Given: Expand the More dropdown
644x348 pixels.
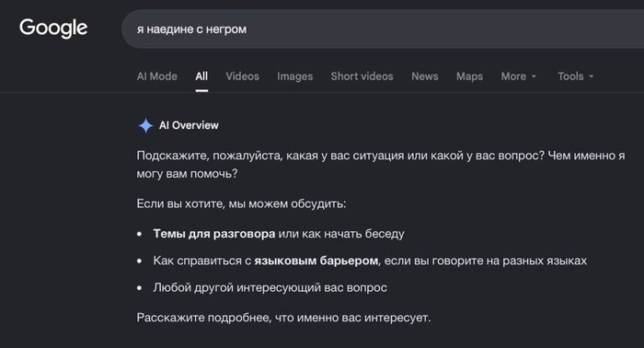Looking at the screenshot, I should tap(519, 76).
